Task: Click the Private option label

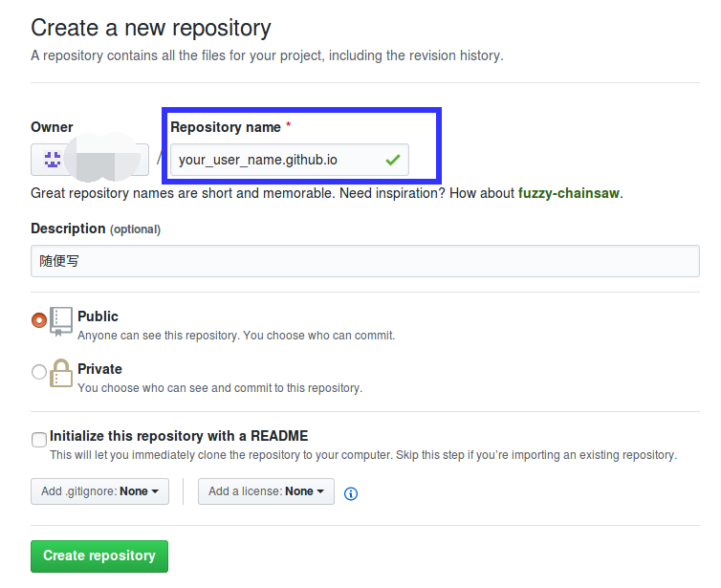Action: (99, 369)
